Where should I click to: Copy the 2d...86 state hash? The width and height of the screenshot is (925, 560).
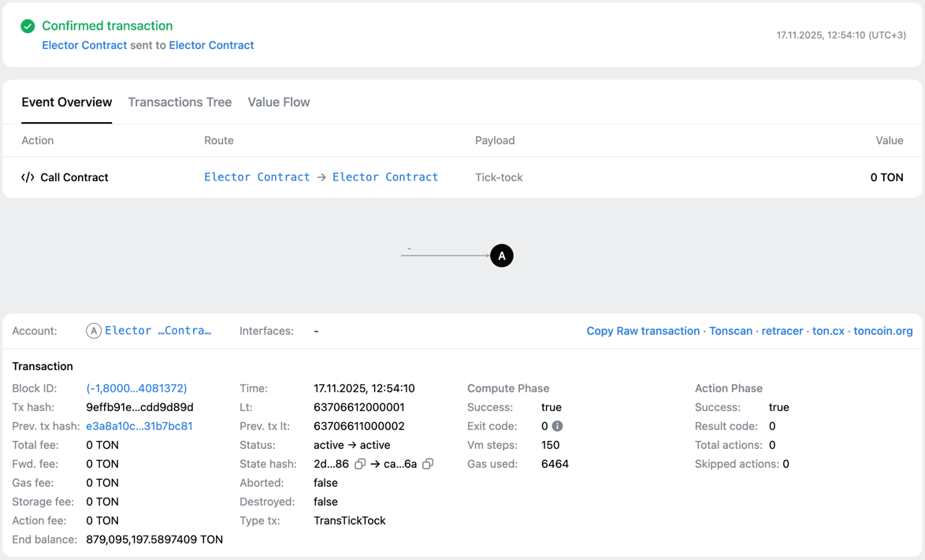click(x=360, y=464)
